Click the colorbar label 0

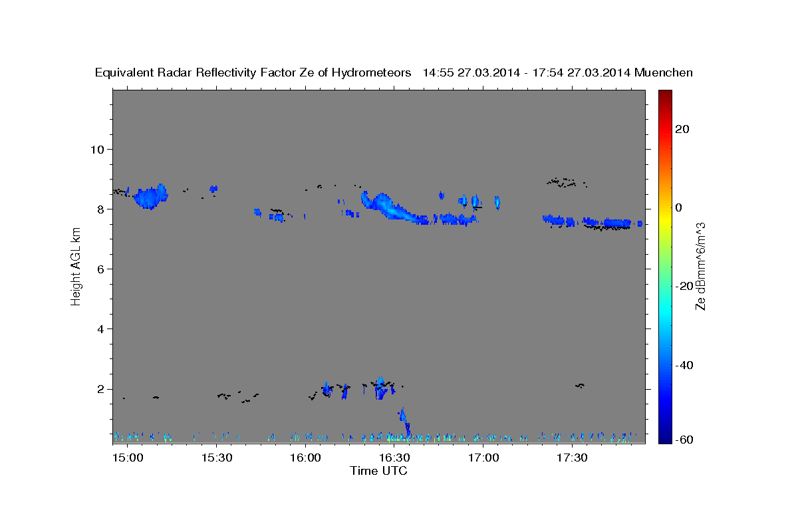678,207
